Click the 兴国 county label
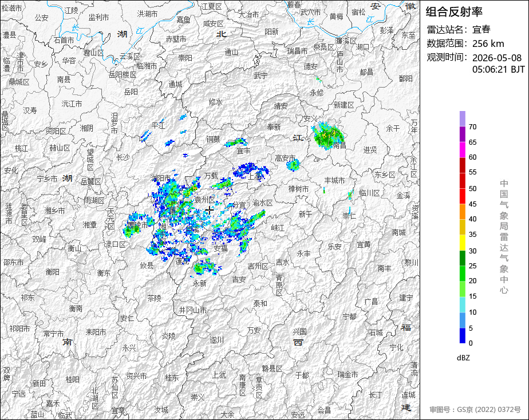529x420 pixels. point(299,332)
